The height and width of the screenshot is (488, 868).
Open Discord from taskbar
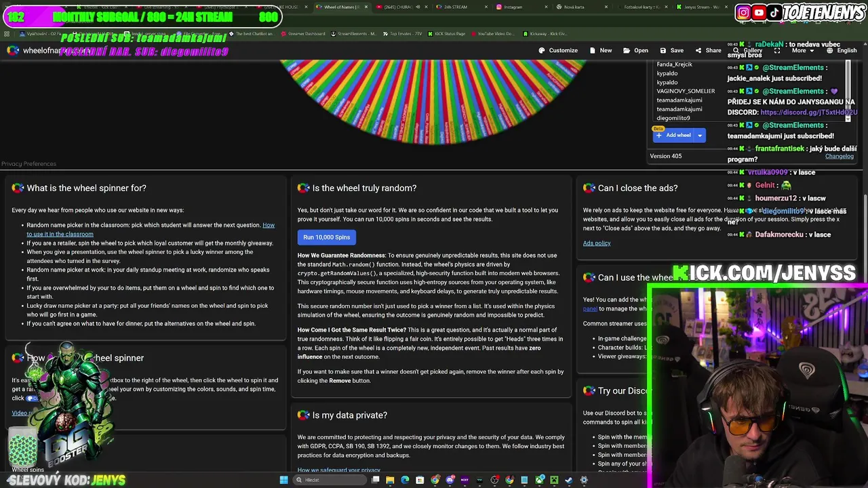pos(450,480)
